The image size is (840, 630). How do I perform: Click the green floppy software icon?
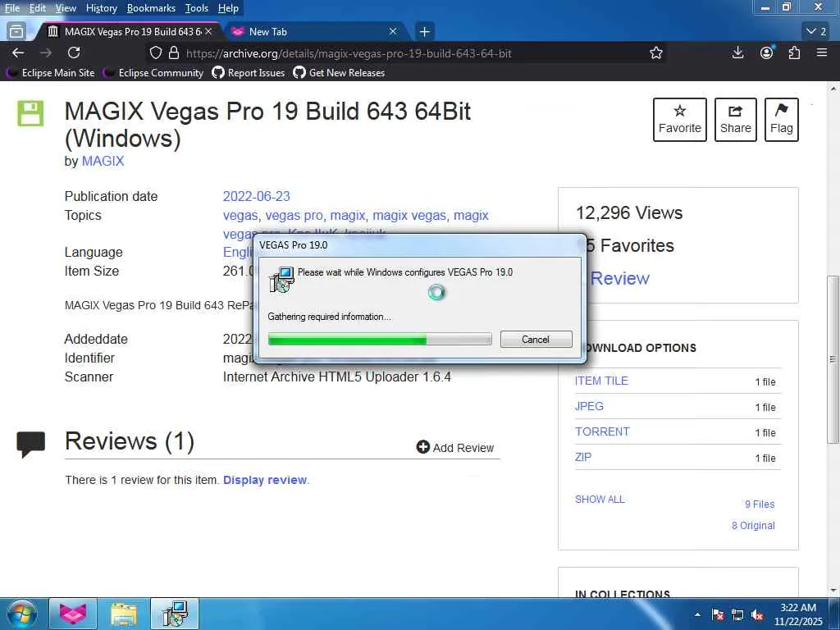[30, 113]
